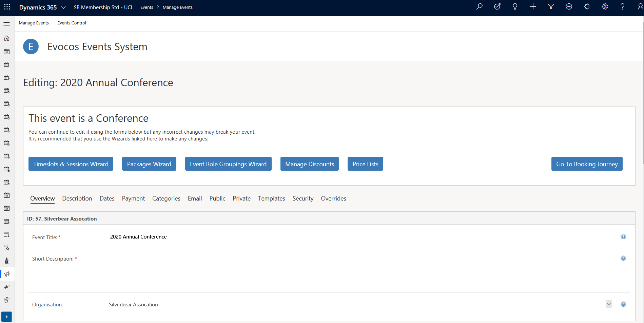Click the search magnifier icon
This screenshot has height=323, width=644.
point(479,7)
